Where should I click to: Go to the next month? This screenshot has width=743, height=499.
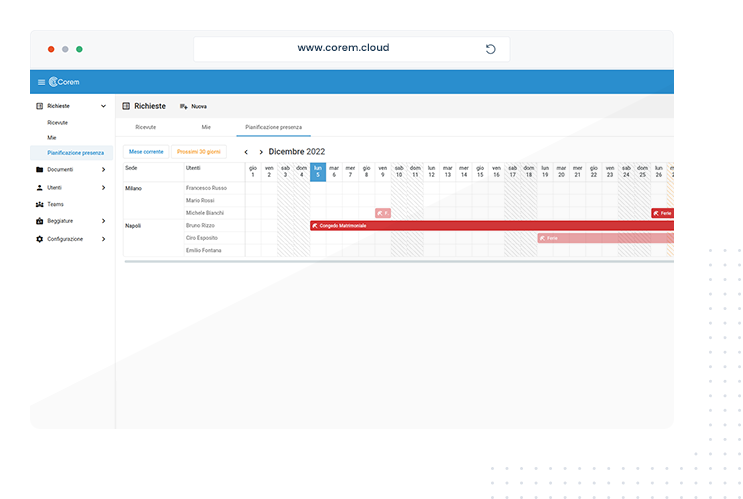pos(261,152)
